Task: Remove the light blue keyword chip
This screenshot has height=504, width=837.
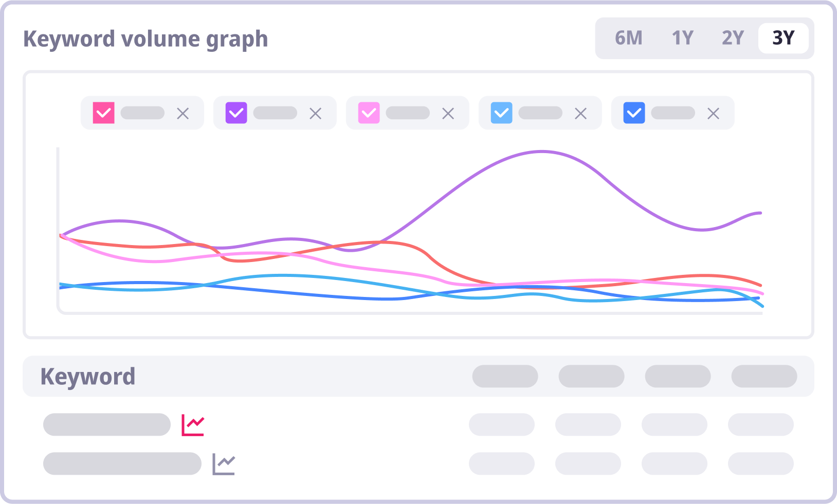Action: click(581, 114)
